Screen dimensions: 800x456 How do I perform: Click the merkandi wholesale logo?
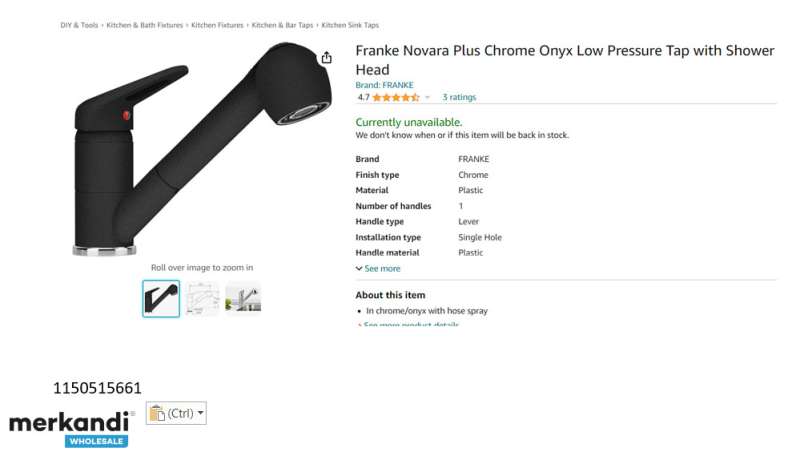(x=72, y=429)
